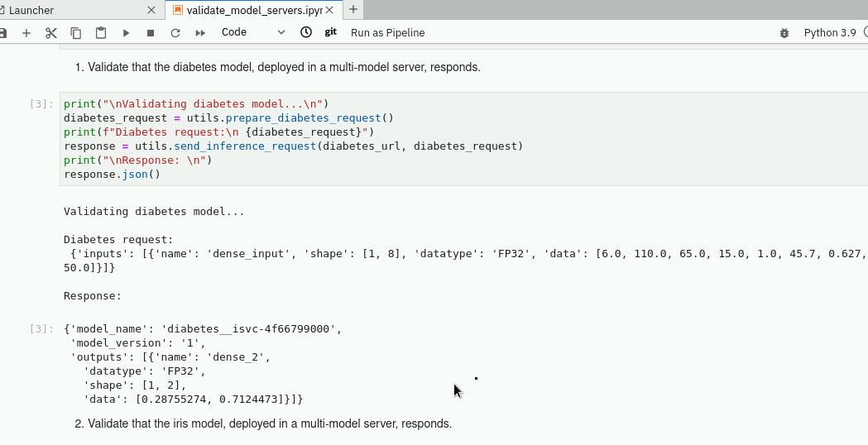Close the Launcher tab

coord(151,10)
